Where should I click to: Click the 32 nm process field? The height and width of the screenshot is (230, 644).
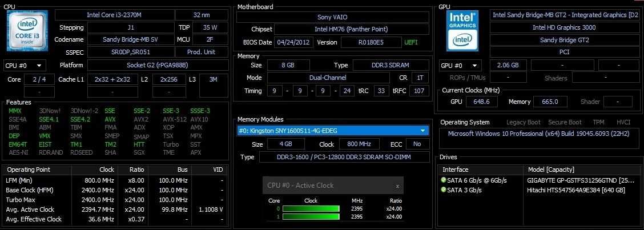pyautogui.click(x=202, y=15)
